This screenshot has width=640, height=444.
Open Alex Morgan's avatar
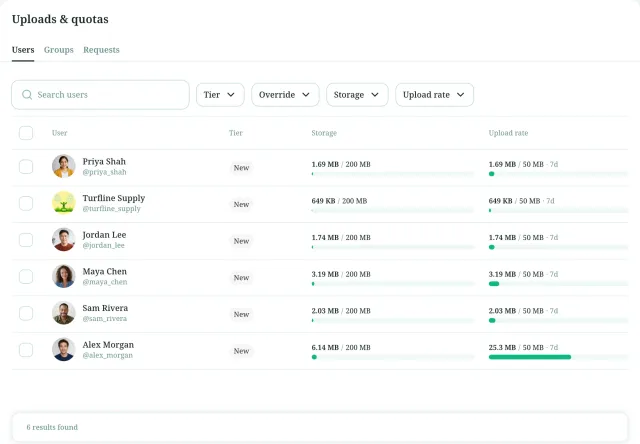[64, 350]
